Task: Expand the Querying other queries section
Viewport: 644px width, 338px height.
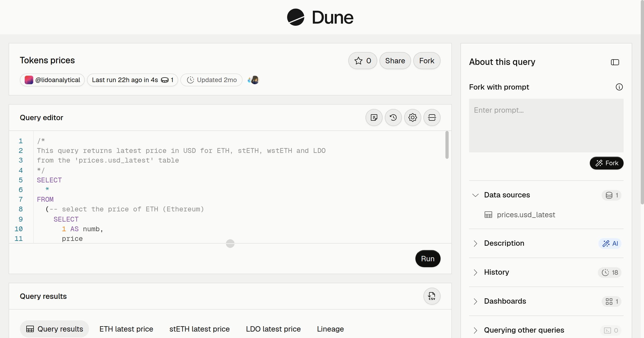Action: (x=475, y=330)
